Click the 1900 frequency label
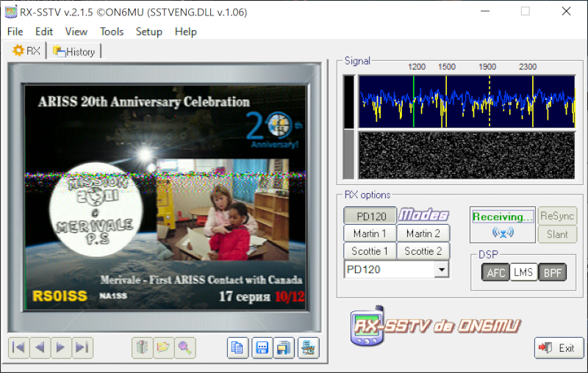The width and height of the screenshot is (588, 373). pyautogui.click(x=487, y=67)
